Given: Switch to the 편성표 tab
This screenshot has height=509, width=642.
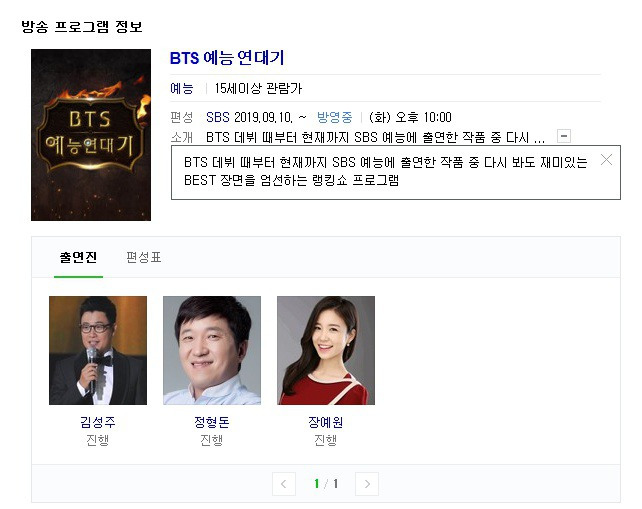Looking at the screenshot, I should coord(144,258).
